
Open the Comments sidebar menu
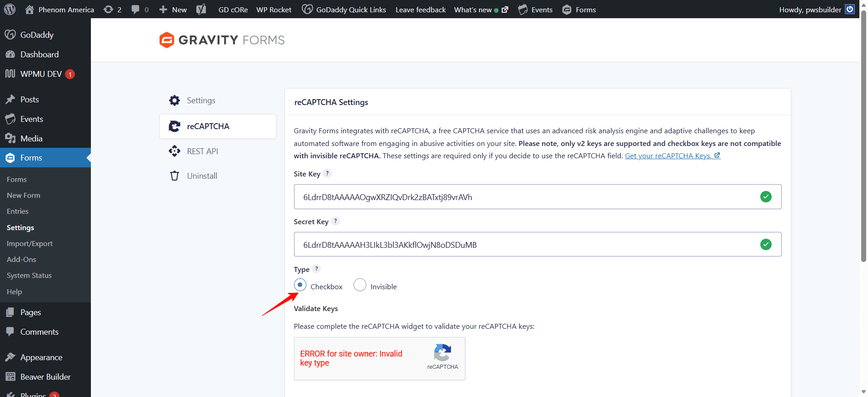39,332
